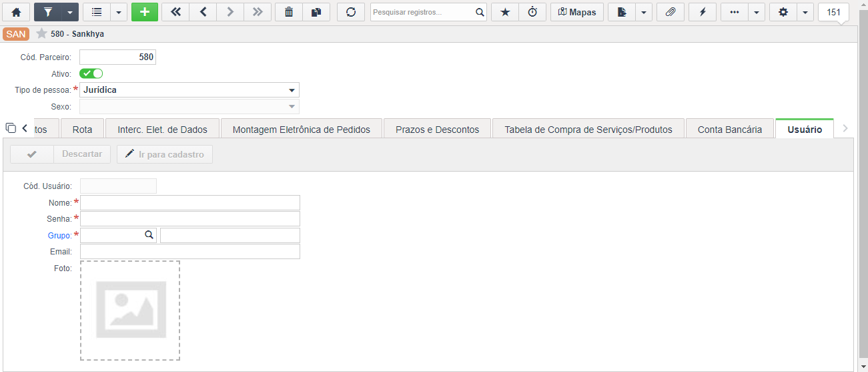
Task: Click the refresh records icon
Action: (x=351, y=12)
